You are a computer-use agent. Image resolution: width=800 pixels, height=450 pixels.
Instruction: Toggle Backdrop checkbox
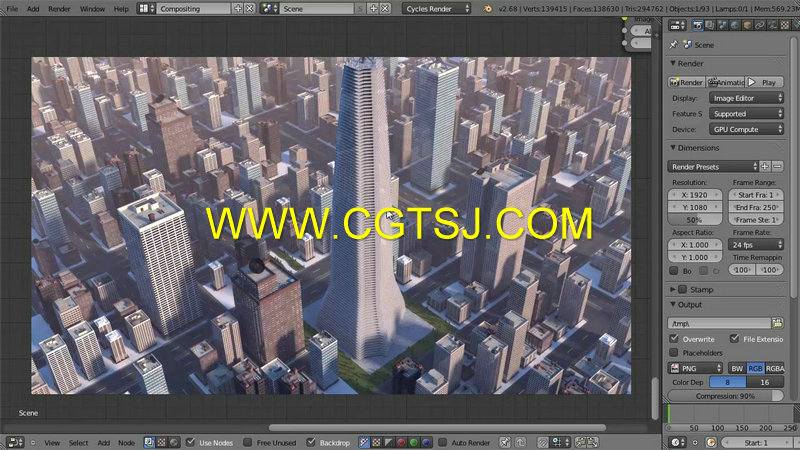tap(311, 442)
